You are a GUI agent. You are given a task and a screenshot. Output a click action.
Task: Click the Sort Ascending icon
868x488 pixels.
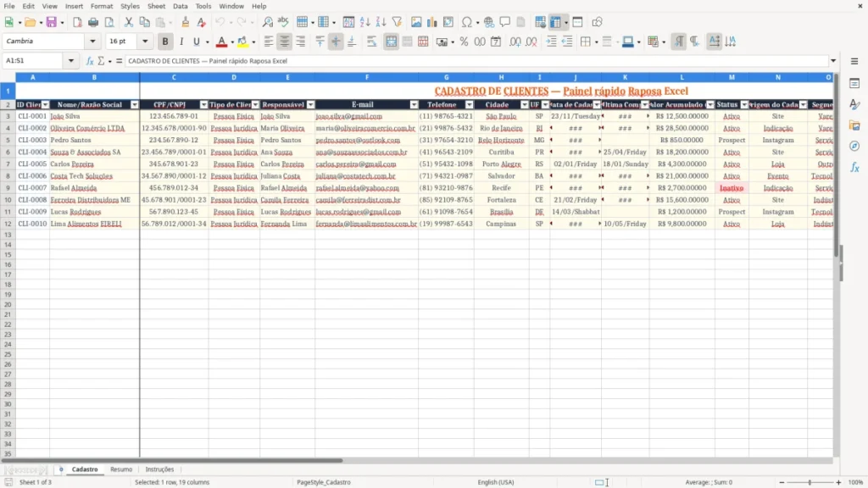(364, 22)
